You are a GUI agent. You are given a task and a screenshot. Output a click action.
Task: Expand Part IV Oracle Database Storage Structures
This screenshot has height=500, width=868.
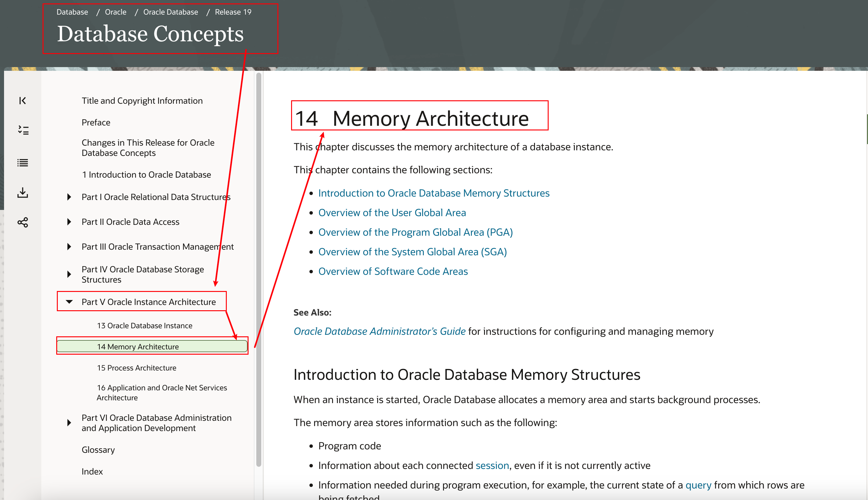click(x=69, y=274)
